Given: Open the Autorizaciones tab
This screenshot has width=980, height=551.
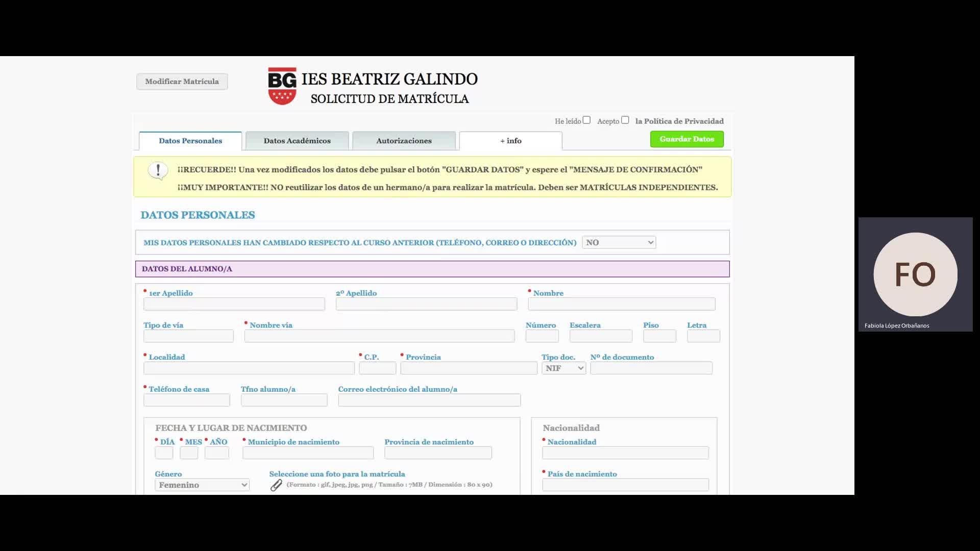Looking at the screenshot, I should click(404, 141).
